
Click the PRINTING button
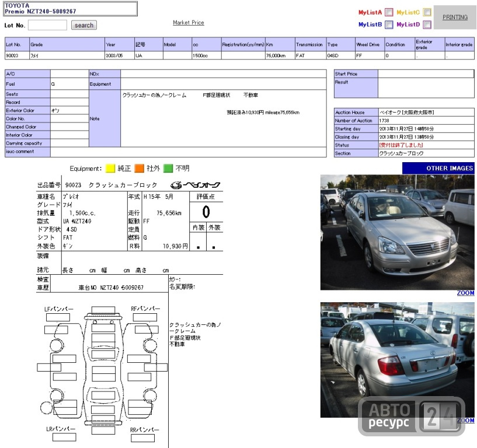click(455, 17)
